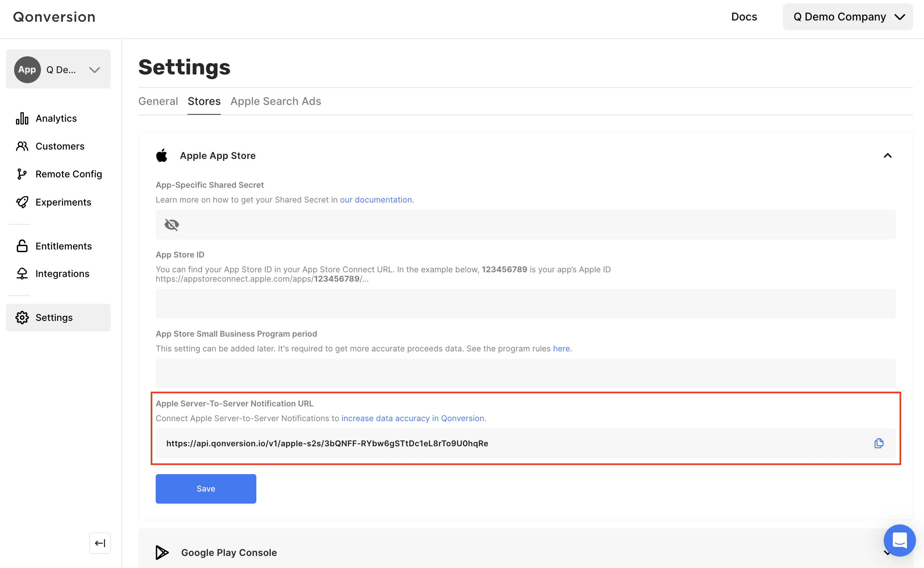
Task: Open Analytics from the sidebar icon
Action: pyautogui.click(x=22, y=118)
